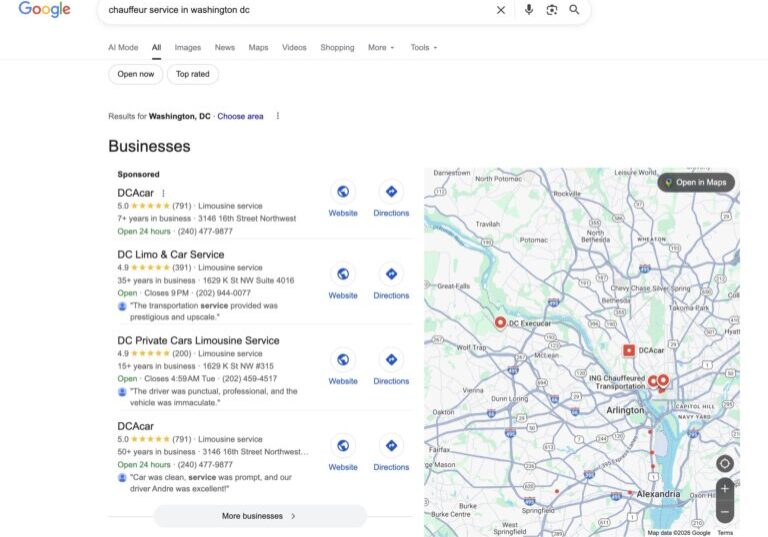This screenshot has width=768, height=537.
Task: Click phone number (202) 944-0077
Action: point(223,293)
